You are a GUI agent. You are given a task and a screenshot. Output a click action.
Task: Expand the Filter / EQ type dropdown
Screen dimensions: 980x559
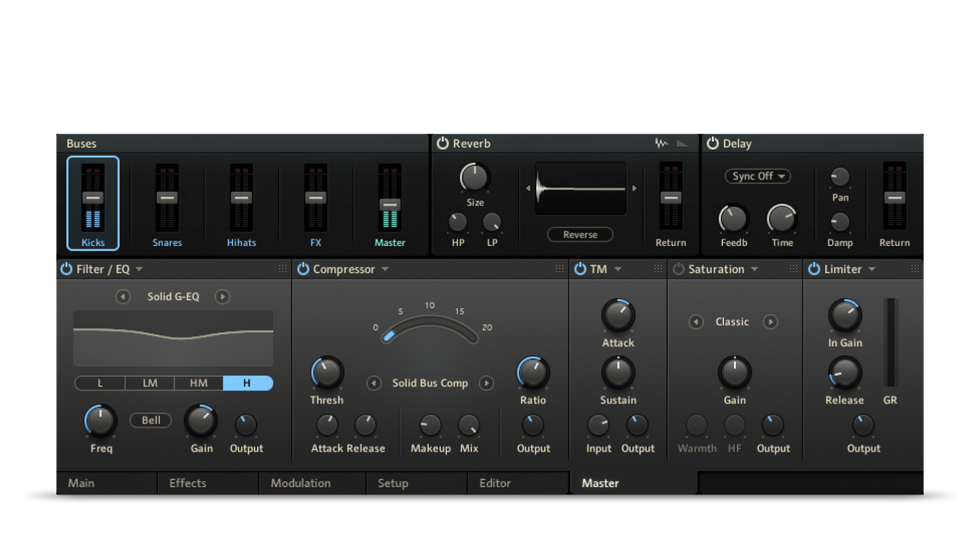tap(139, 270)
